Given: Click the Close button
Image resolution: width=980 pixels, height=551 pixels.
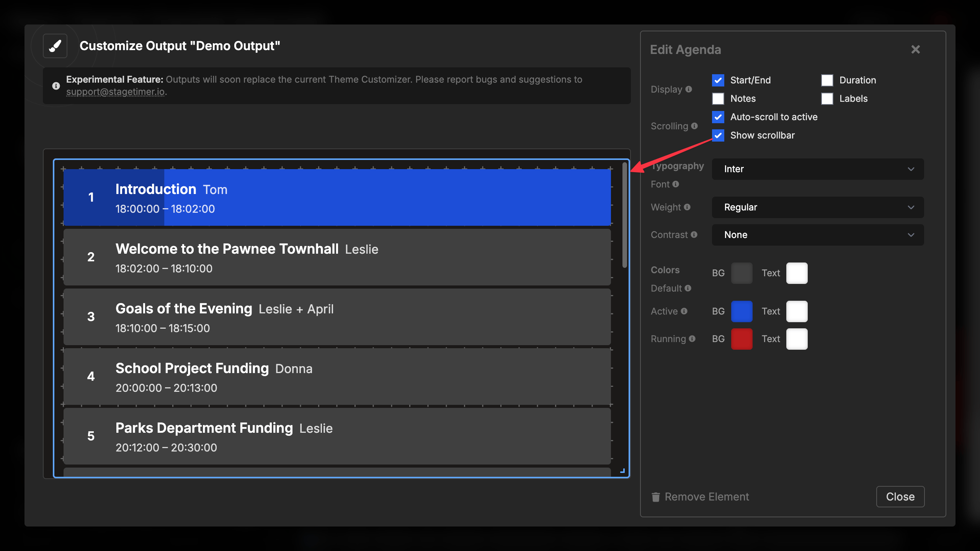Looking at the screenshot, I should click(x=900, y=497).
